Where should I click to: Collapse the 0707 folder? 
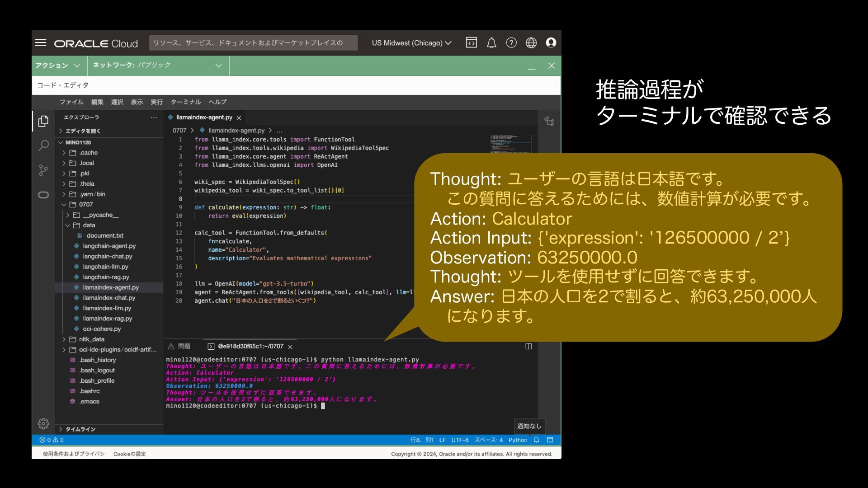(x=85, y=205)
